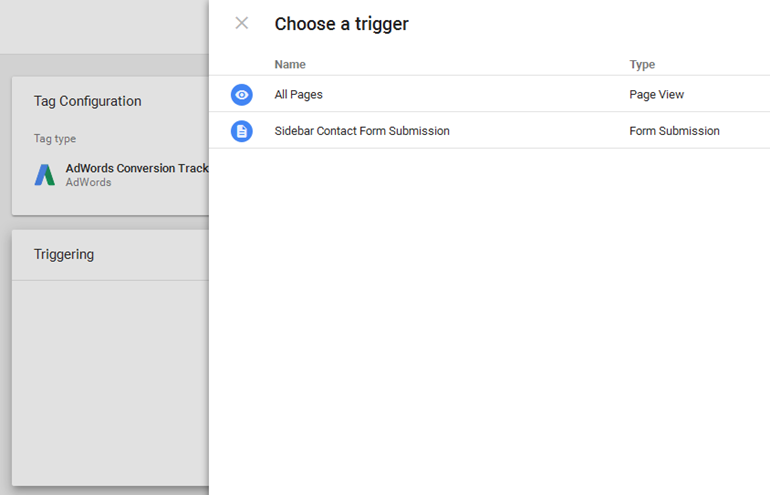The image size is (770, 495).
Task: Close the Choose a trigger panel
Action: coord(241,23)
